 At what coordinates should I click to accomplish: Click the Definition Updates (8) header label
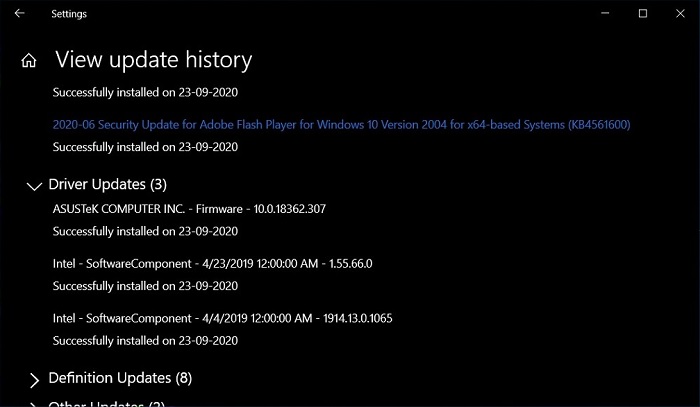(119, 378)
